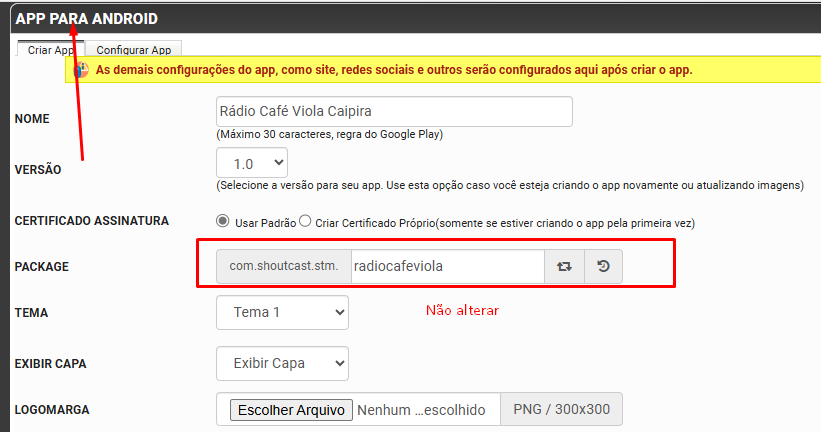Click the APP PARA ANDROID header title
Image resolution: width=821 pixels, height=432 pixels.
pyautogui.click(x=86, y=19)
